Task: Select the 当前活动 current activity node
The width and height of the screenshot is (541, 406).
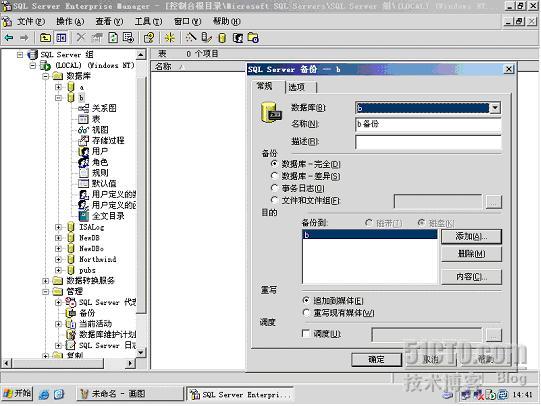Action: pos(96,324)
